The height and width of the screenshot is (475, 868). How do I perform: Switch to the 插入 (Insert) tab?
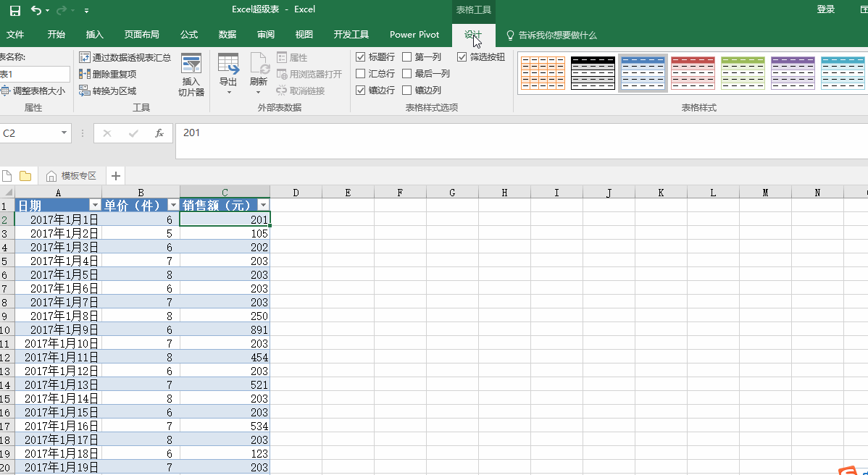[x=95, y=34]
